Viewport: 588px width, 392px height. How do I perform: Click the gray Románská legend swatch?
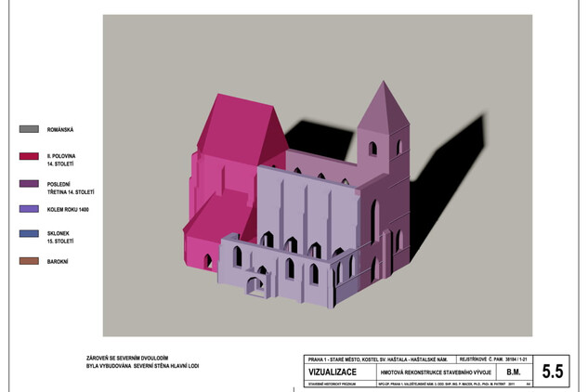[29, 129]
